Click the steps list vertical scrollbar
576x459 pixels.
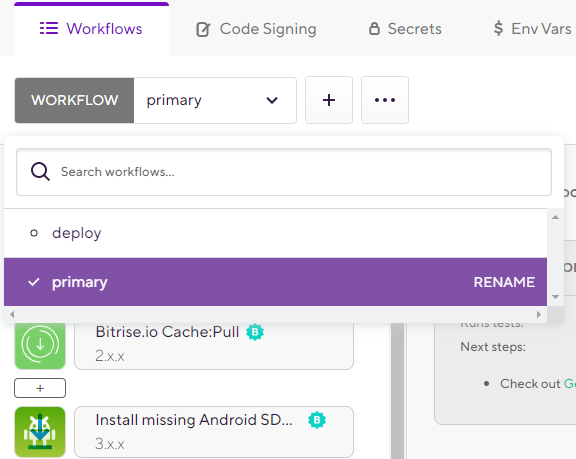[397, 391]
